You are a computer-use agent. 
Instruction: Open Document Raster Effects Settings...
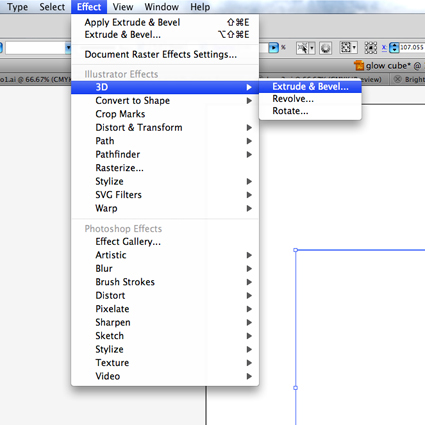[x=165, y=54]
